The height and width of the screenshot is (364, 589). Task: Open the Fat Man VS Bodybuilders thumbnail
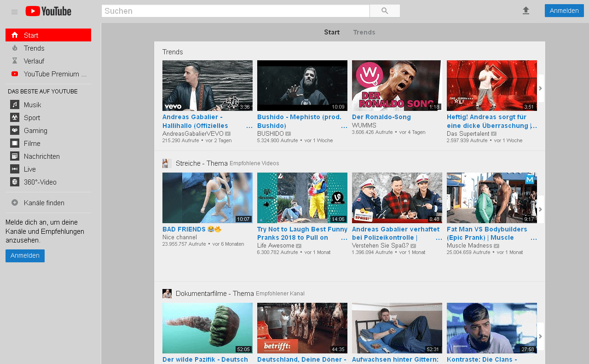(492, 198)
